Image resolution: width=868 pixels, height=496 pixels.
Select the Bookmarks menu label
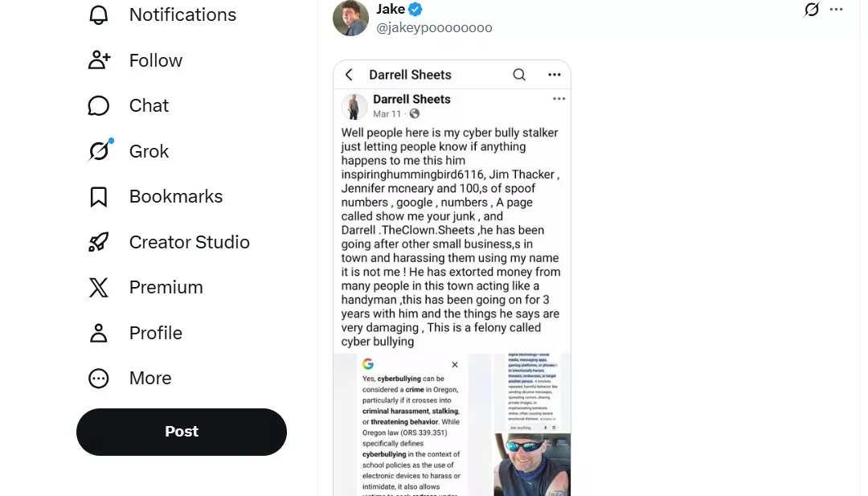(x=176, y=197)
